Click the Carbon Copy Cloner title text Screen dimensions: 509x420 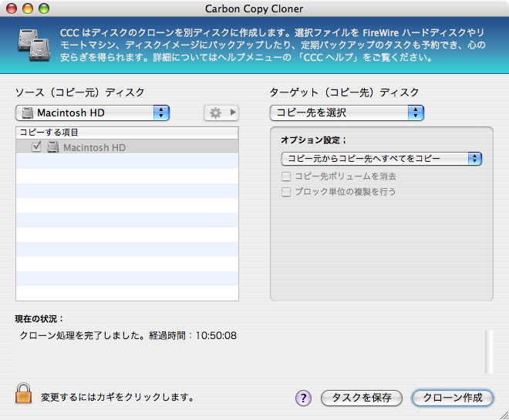[x=254, y=8]
